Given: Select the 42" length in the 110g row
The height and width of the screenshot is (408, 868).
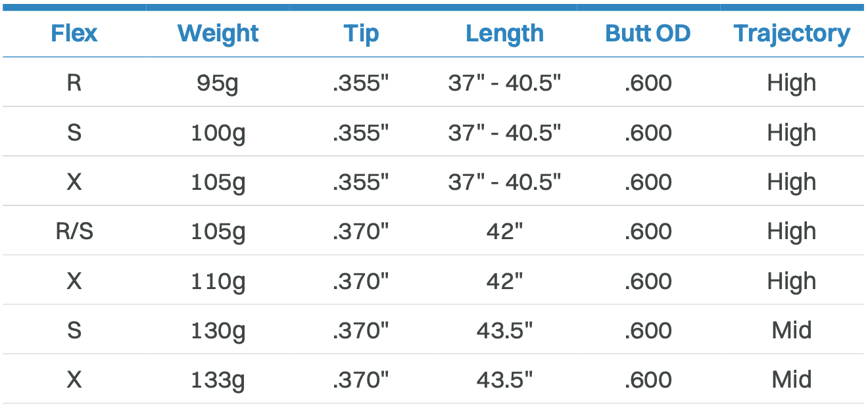Looking at the screenshot, I should click(504, 281).
